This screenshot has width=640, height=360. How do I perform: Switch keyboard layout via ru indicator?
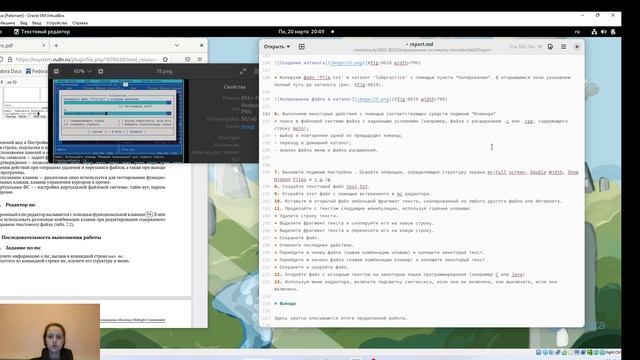click(577, 31)
